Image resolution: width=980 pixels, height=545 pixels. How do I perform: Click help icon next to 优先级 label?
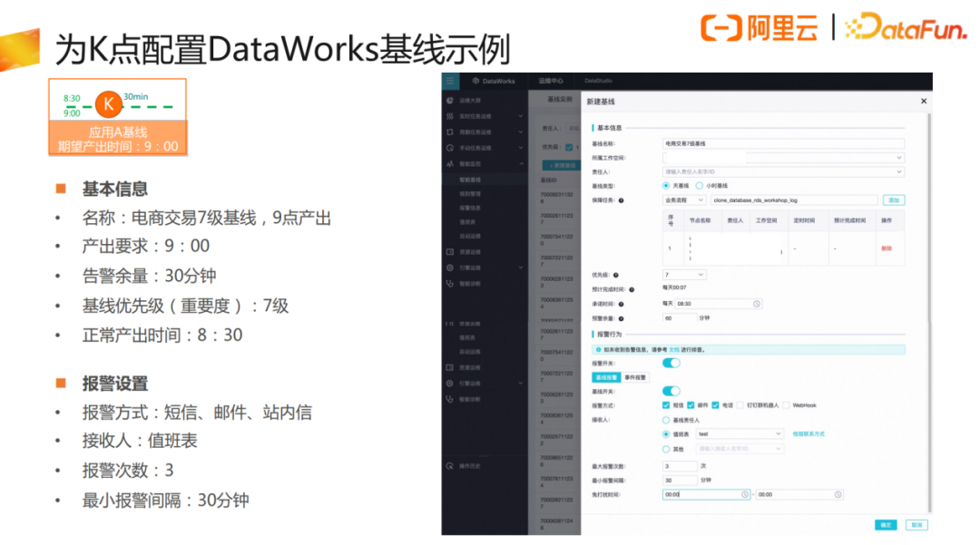pyautogui.click(x=616, y=275)
